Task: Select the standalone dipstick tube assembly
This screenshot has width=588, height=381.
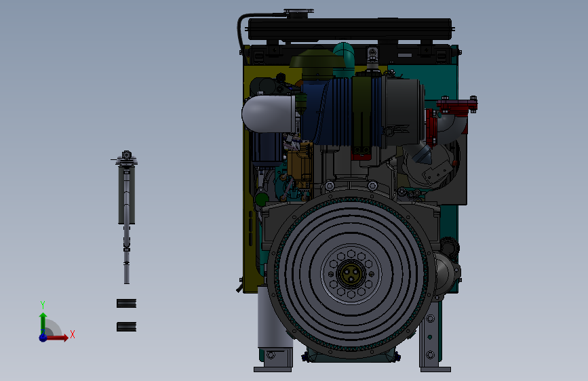Action: 127,217
